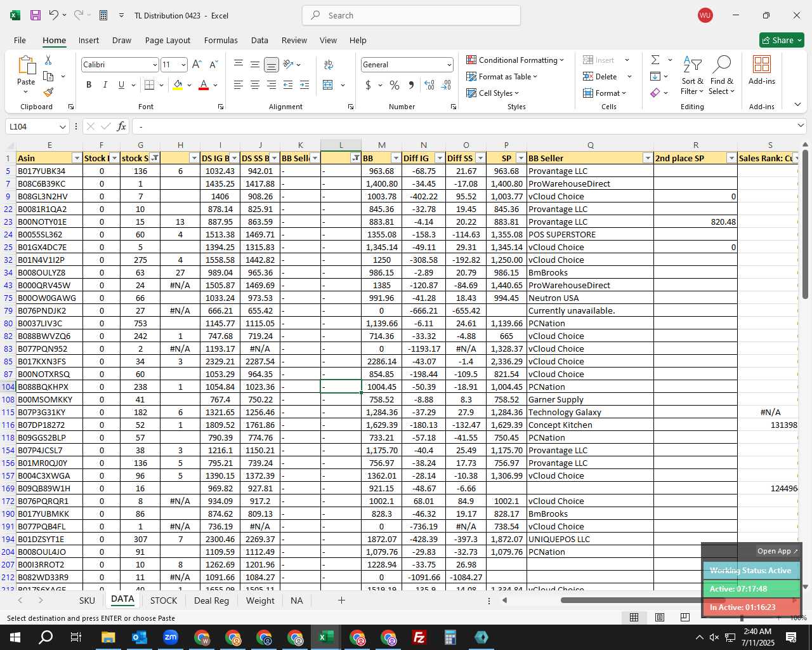812x650 pixels.
Task: Click the Increase Font Size icon
Action: pyautogui.click(x=197, y=64)
